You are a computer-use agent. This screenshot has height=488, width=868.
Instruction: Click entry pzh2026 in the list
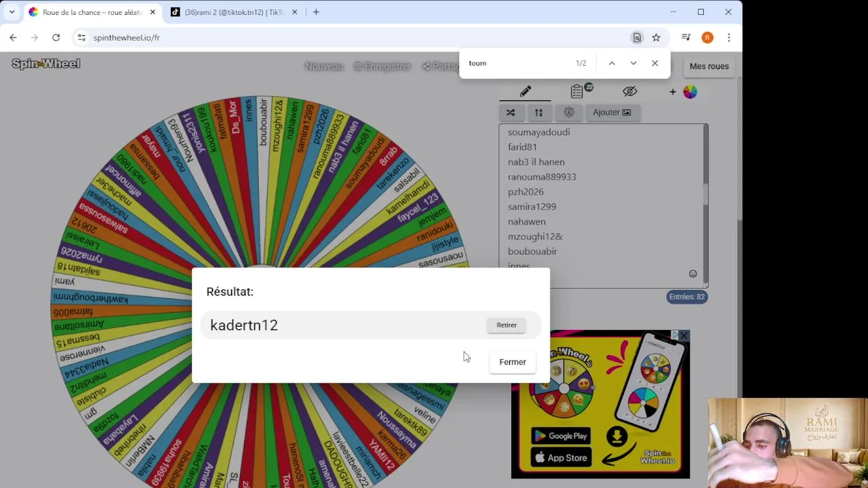click(x=526, y=192)
